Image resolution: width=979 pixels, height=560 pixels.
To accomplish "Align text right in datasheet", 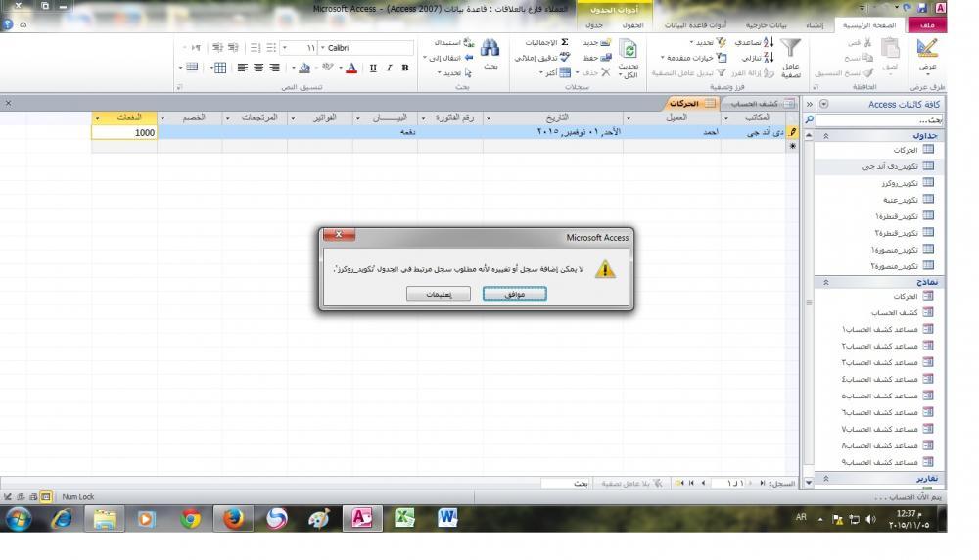I will (275, 68).
